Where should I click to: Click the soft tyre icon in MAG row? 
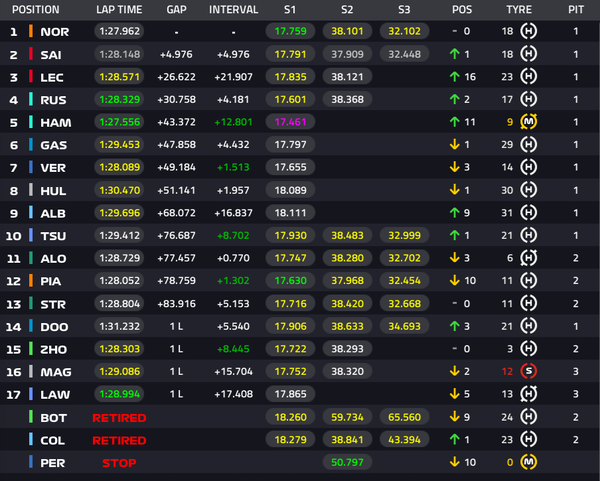(x=528, y=371)
